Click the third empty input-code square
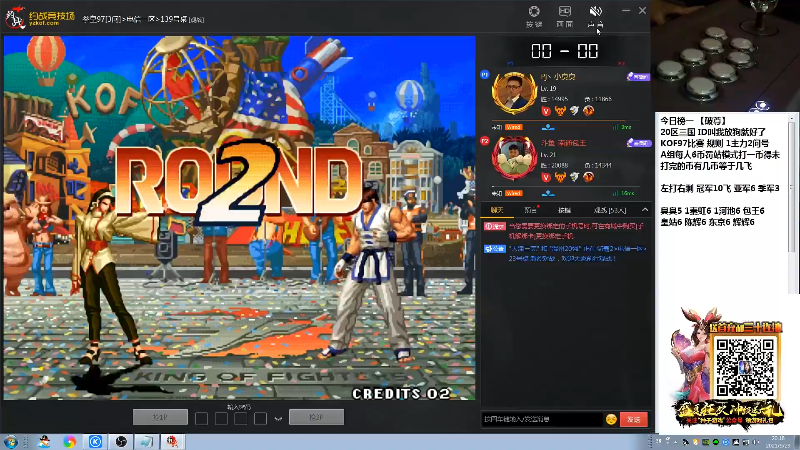The height and width of the screenshot is (450, 800). (x=240, y=419)
